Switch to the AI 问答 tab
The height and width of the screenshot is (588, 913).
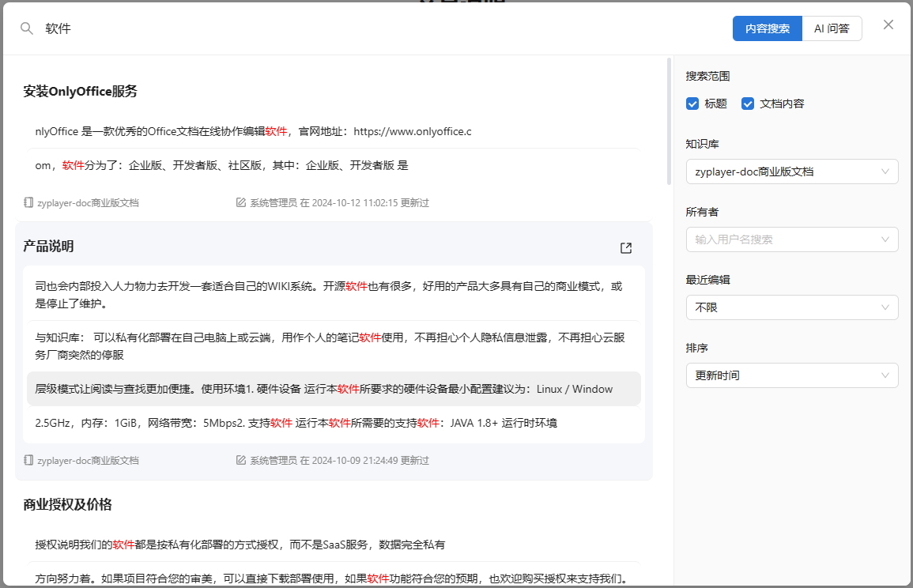coord(832,28)
